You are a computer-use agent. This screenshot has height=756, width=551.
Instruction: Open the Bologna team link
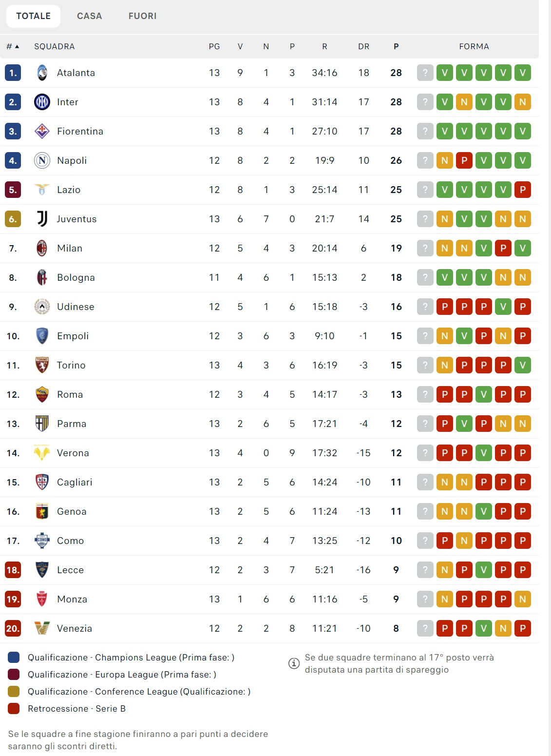[76, 277]
